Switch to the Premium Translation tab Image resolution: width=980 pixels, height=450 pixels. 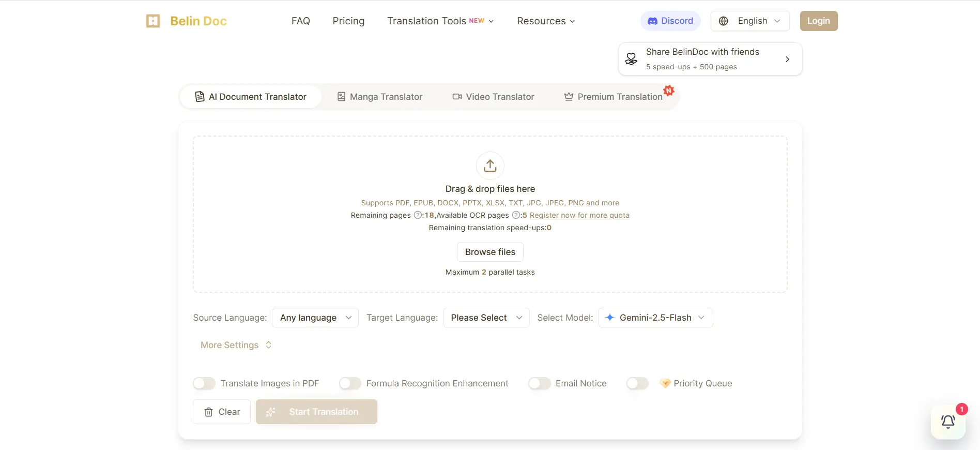point(614,97)
